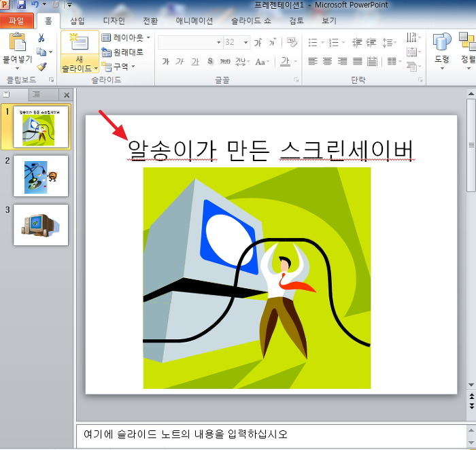This screenshot has height=450, width=476.
Task: Click the 원래대로 reset slide icon
Action: click(x=122, y=52)
